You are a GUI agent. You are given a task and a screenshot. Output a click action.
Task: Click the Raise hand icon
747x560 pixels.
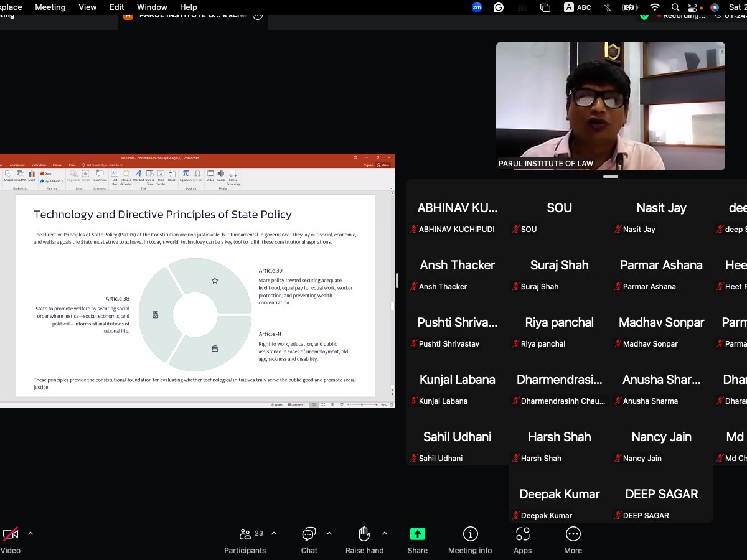(x=364, y=534)
